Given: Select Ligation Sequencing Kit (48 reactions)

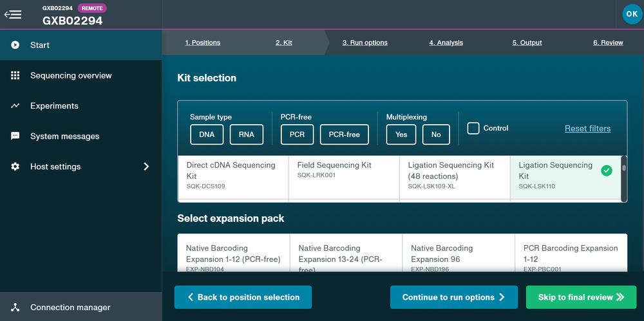Looking at the screenshot, I should click(x=455, y=177).
